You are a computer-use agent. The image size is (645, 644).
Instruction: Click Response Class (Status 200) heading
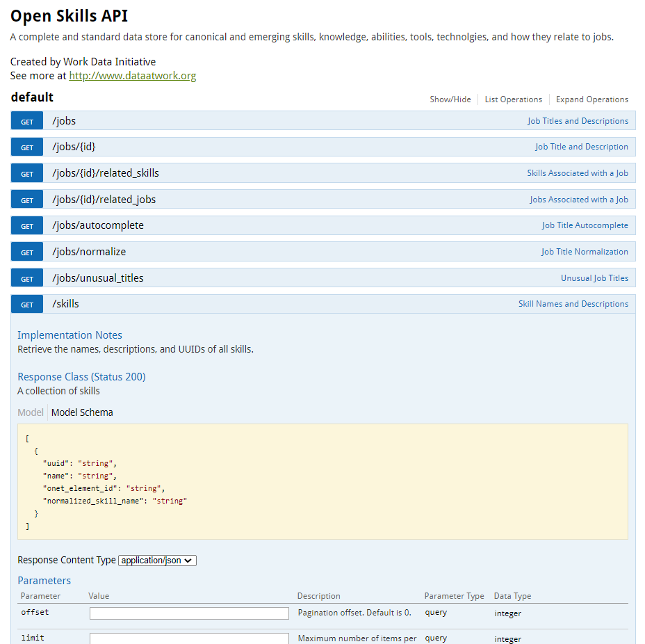81,378
